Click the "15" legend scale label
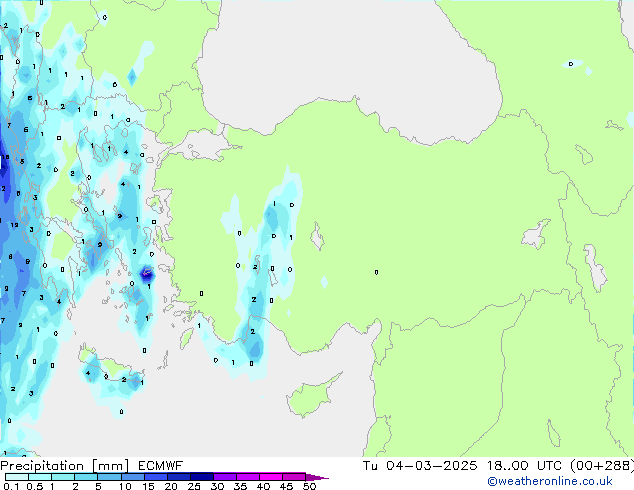This screenshot has height=490, width=634. coord(148,486)
